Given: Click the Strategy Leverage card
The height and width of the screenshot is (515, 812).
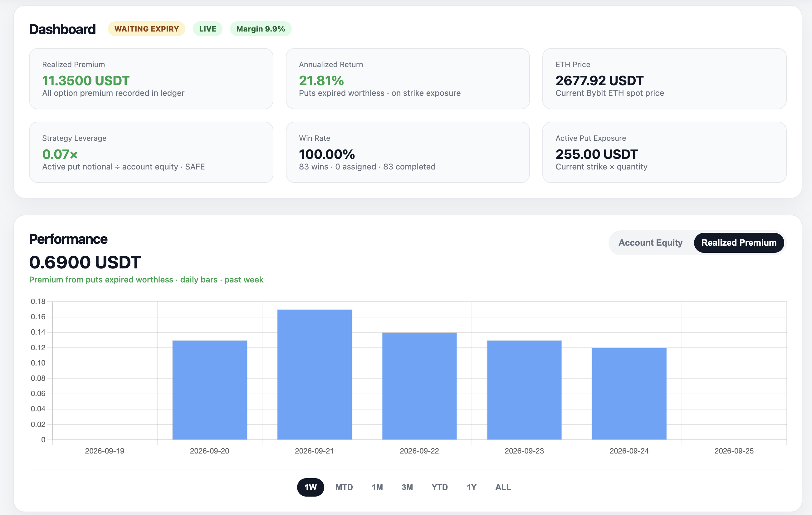Looking at the screenshot, I should click(151, 152).
